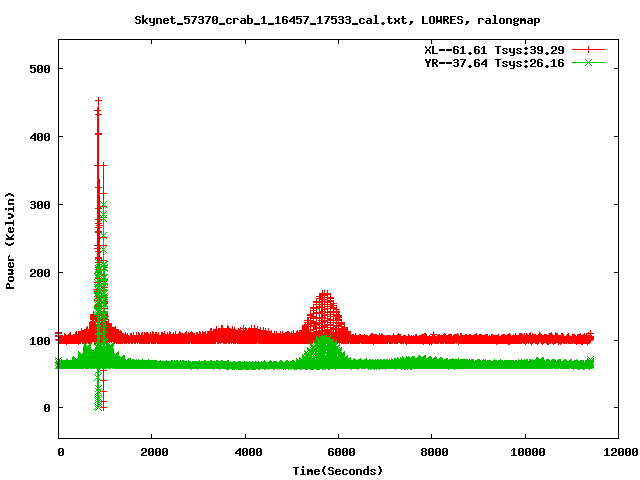The image size is (640, 480).
Task: Click x-axis tick label 10000
Action: coord(528,452)
